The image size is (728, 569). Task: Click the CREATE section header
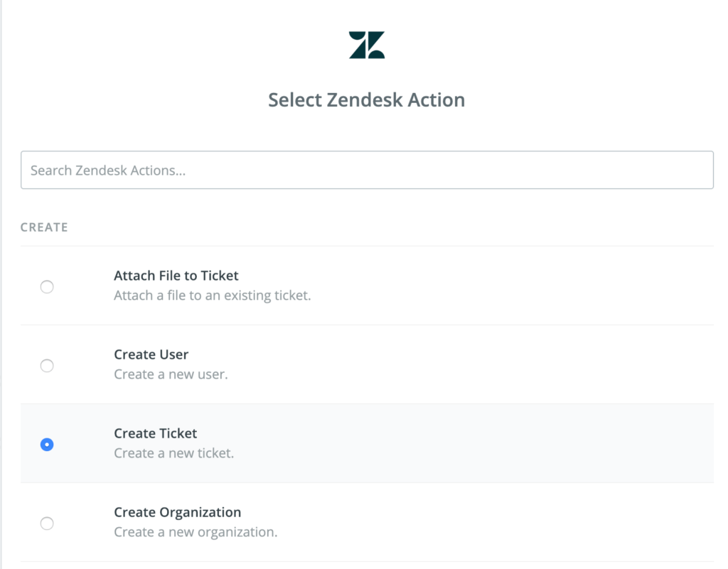44,227
